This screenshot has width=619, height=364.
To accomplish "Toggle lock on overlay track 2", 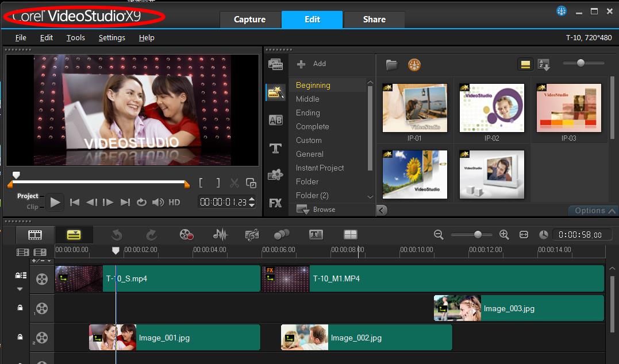I will click(x=20, y=337).
